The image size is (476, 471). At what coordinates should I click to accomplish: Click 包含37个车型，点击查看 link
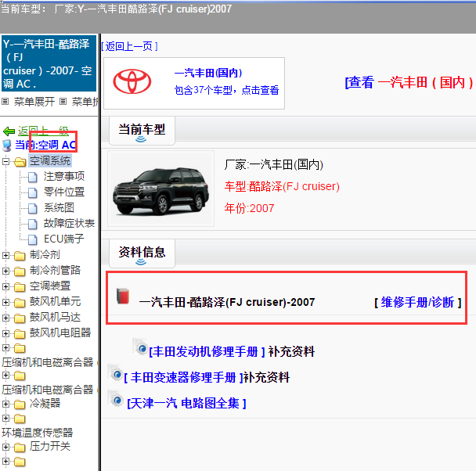pyautogui.click(x=226, y=90)
